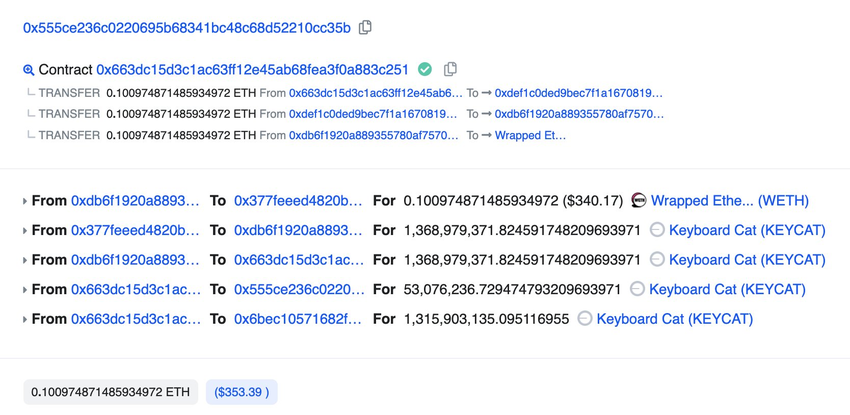Open contract 0x663dc15d3c1ac63ff12e45ab... link
Viewport: 850px width, 415px height.
pyautogui.click(x=252, y=70)
